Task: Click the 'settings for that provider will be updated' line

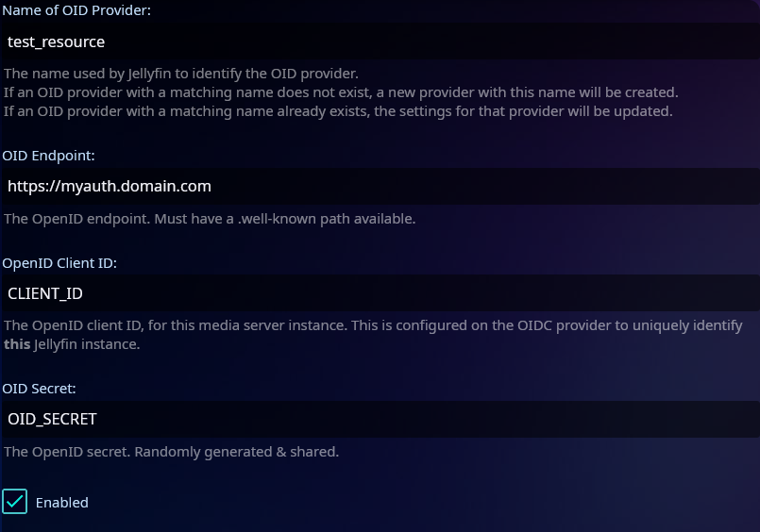Action: click(x=338, y=111)
